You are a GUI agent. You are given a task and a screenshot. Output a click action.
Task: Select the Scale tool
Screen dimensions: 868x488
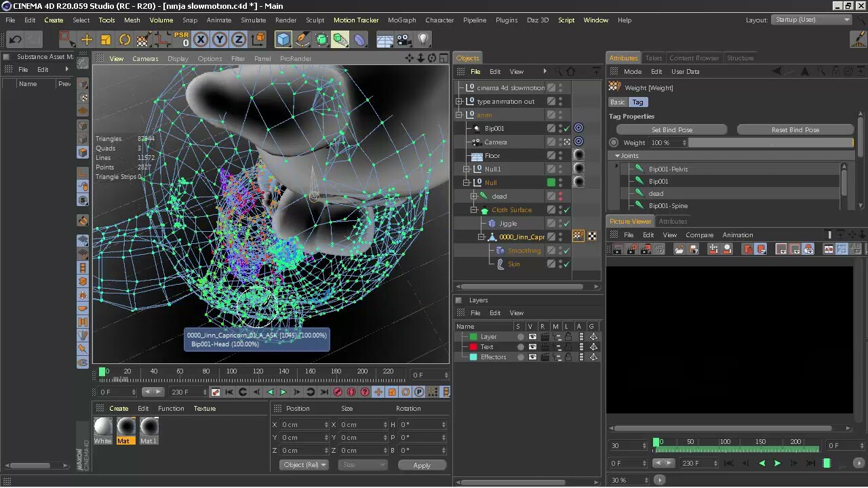(x=106, y=39)
